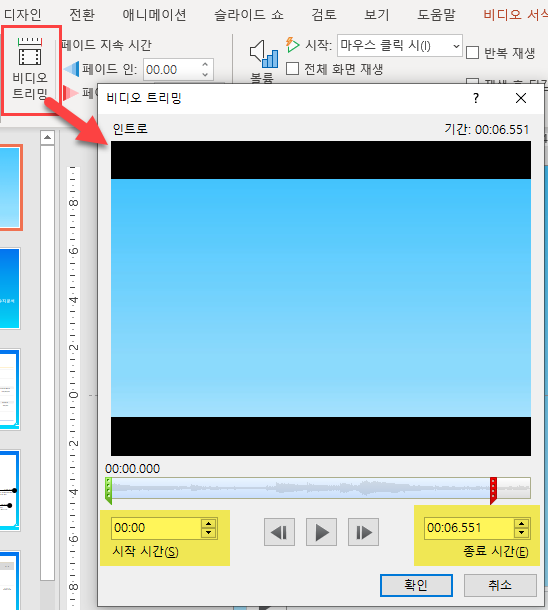
Task: Open the 검토 ribbon tab
Action: [x=324, y=15]
